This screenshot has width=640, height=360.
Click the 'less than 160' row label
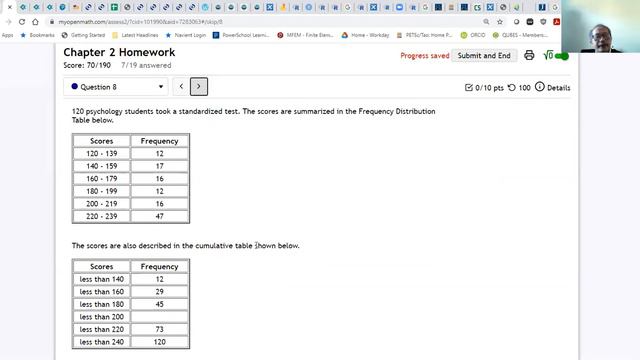coord(102,292)
